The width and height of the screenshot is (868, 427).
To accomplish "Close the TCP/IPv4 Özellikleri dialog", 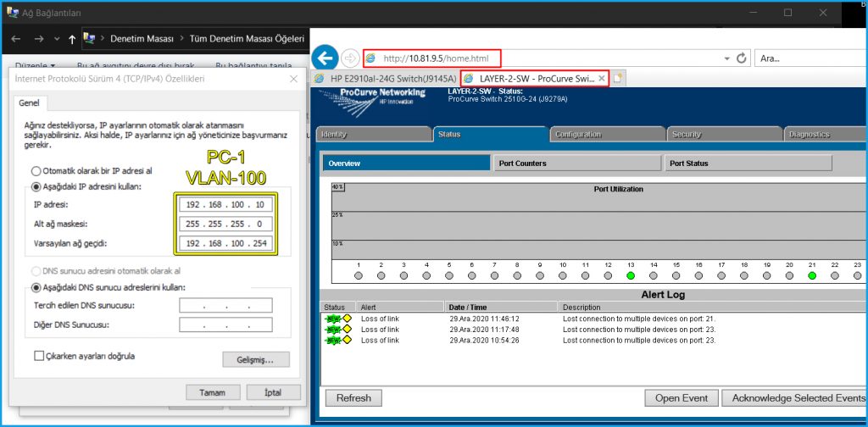I will (x=294, y=79).
